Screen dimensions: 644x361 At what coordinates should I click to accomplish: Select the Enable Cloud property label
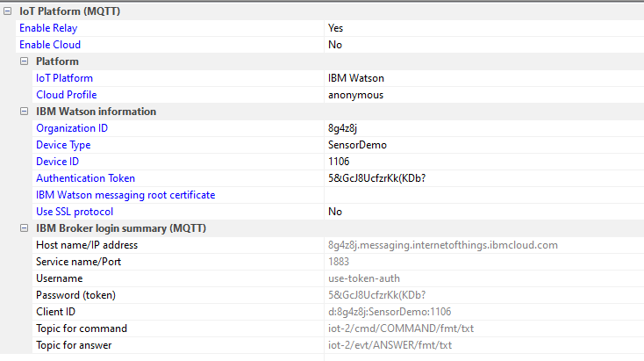pyautogui.click(x=50, y=45)
